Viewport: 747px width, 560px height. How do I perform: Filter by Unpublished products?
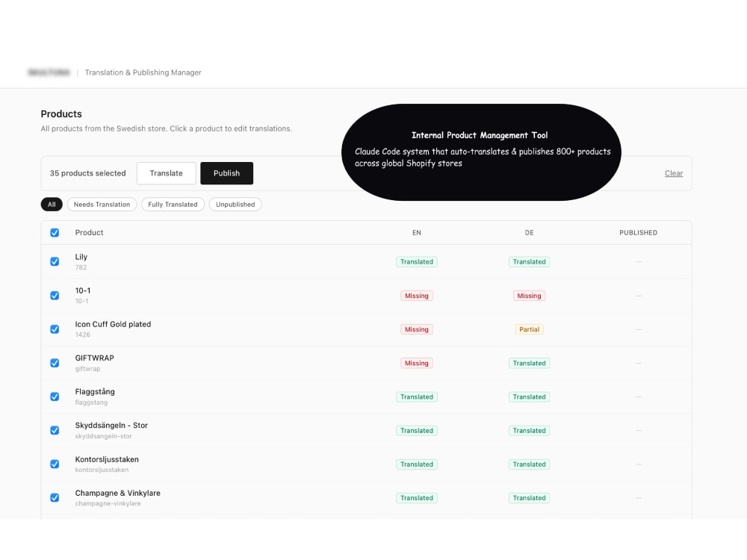235,205
